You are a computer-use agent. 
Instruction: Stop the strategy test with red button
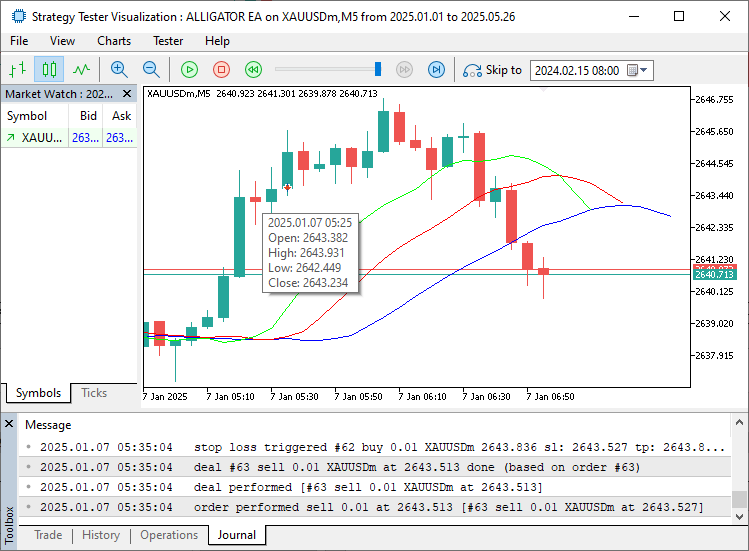(222, 69)
